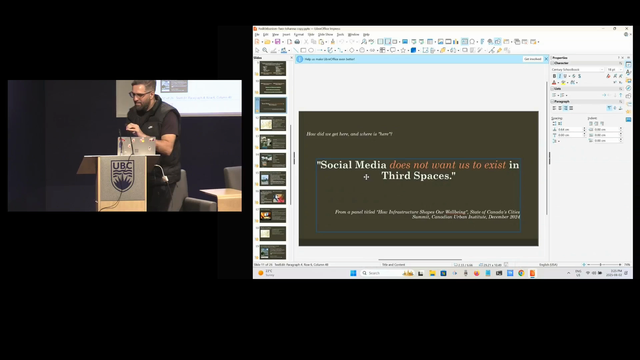Click the Insert Image icon
This screenshot has height=360, width=640.
click(x=441, y=42)
